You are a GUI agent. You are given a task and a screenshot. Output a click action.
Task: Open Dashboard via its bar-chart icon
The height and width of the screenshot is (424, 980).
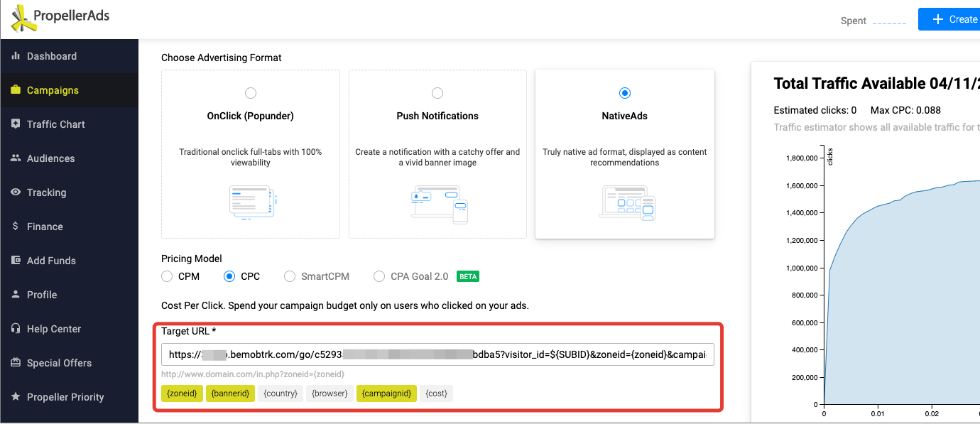pyautogui.click(x=16, y=56)
